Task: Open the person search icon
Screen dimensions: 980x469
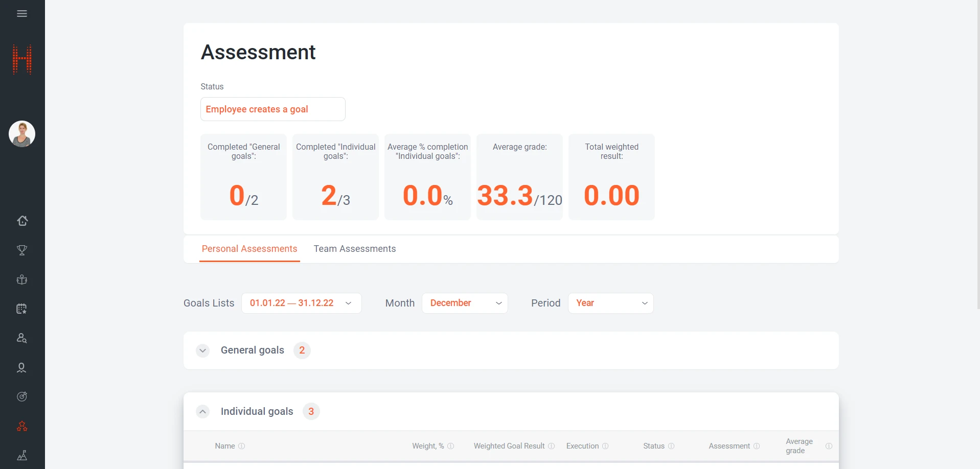Action: 22,338
